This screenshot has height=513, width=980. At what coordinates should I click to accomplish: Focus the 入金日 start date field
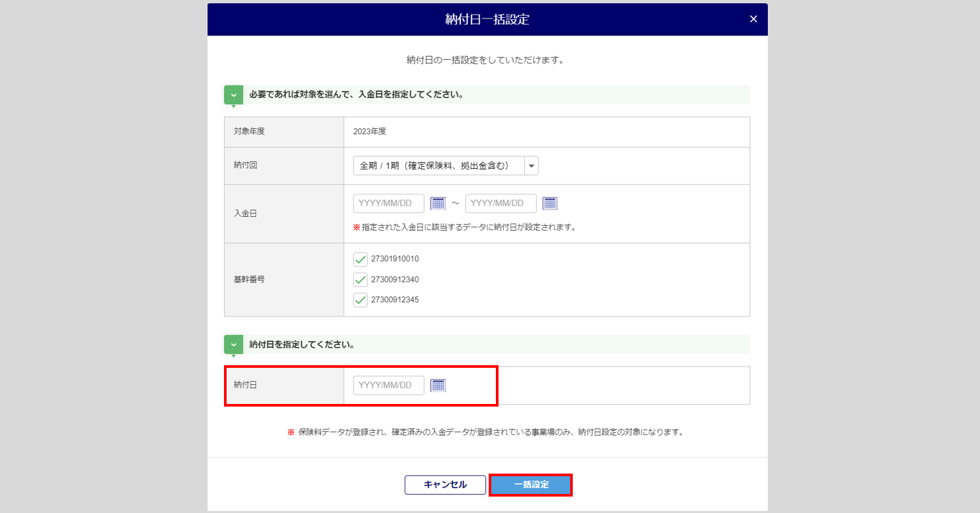388,204
